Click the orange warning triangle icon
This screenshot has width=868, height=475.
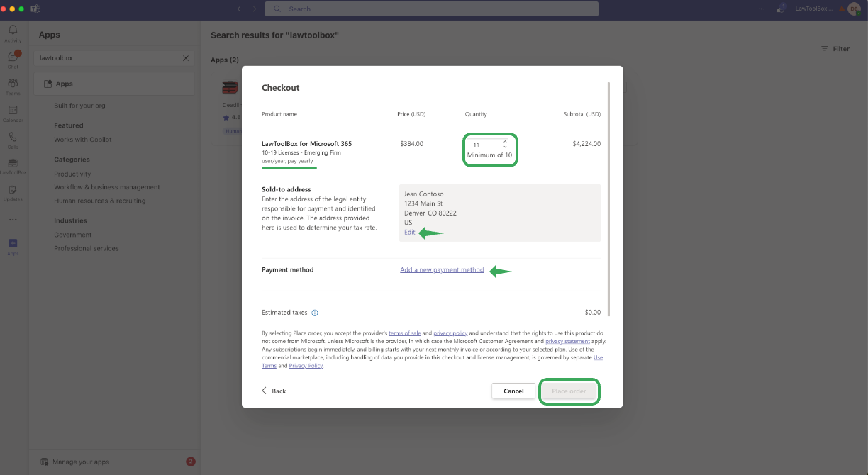[842, 9]
